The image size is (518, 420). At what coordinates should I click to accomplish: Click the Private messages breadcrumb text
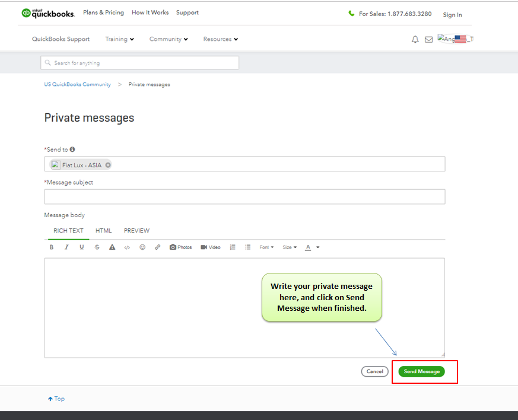coord(150,84)
